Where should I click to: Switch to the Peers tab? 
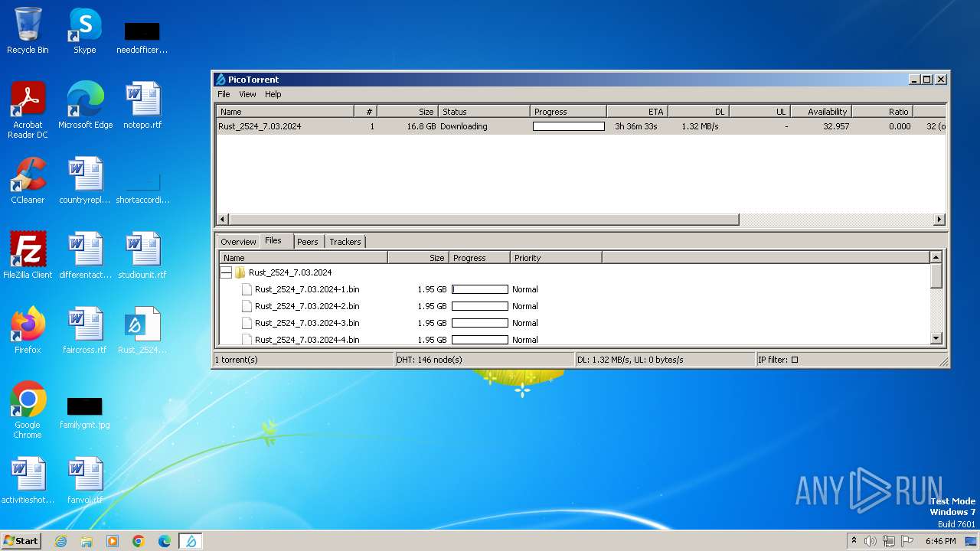point(308,242)
